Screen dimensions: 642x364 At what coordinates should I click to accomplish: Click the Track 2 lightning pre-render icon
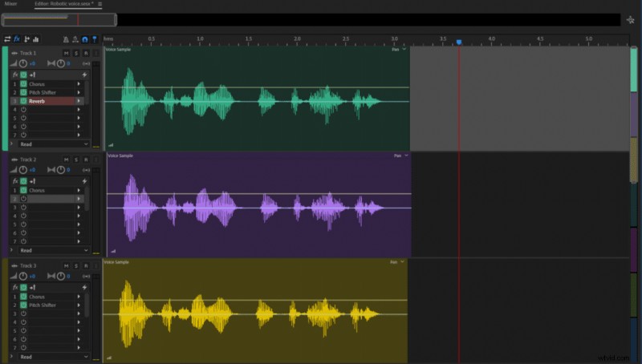[x=84, y=181]
